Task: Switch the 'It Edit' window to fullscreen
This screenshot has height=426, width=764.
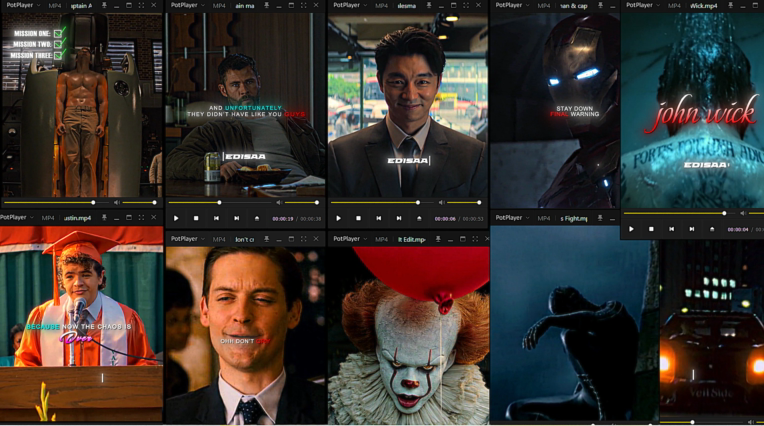Action: tap(475, 239)
